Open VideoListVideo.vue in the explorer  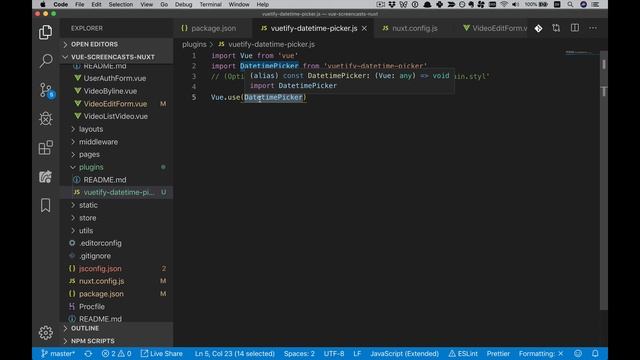(x=116, y=116)
